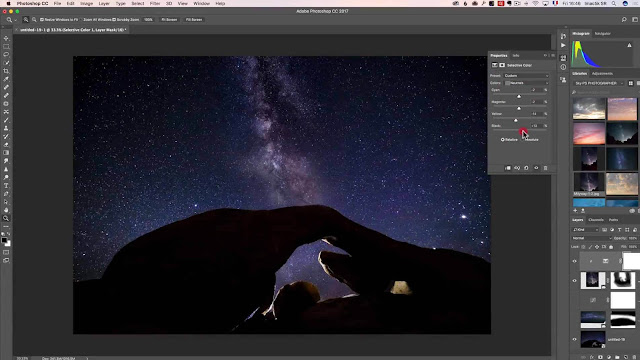Choose Zoom Out mode in options bar
The width and height of the screenshot is (640, 360).
point(34,20)
